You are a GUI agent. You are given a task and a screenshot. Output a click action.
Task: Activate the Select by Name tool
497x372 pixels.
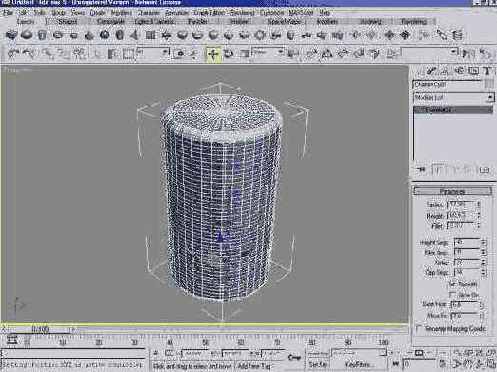(x=112, y=54)
